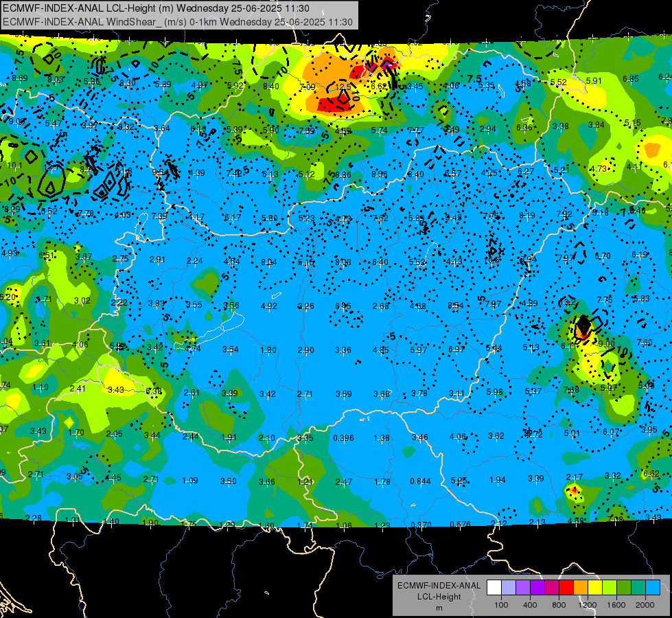Click the wind shear value 6.85
672x618 pixels.
tap(630, 78)
